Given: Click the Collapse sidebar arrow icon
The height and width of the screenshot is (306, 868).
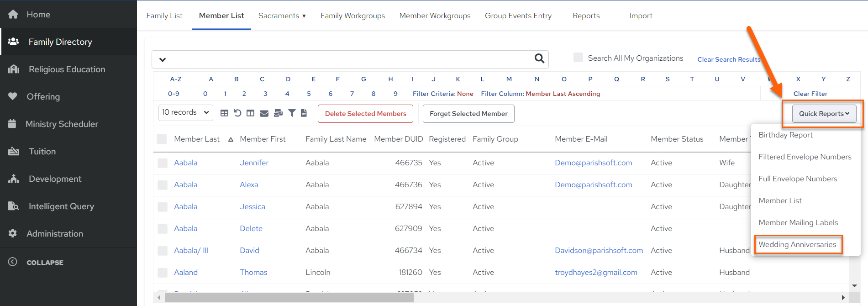Looking at the screenshot, I should tap(13, 262).
